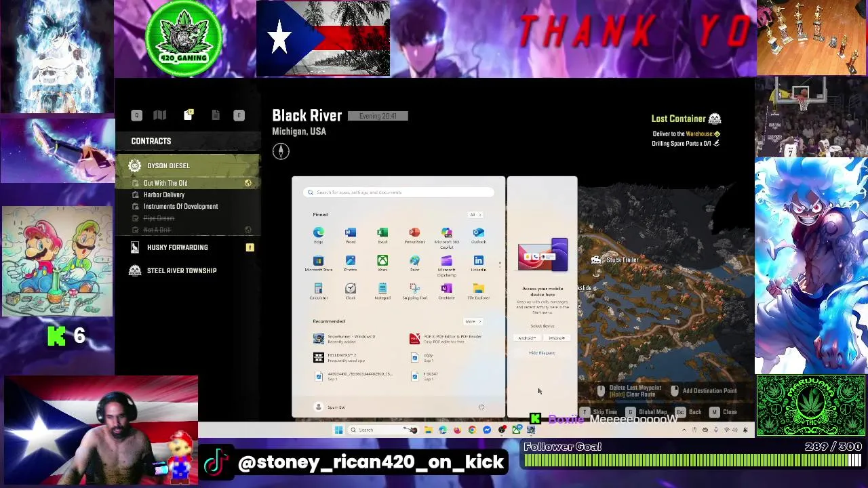Open the Global Map
The image size is (868, 488).
(647, 412)
